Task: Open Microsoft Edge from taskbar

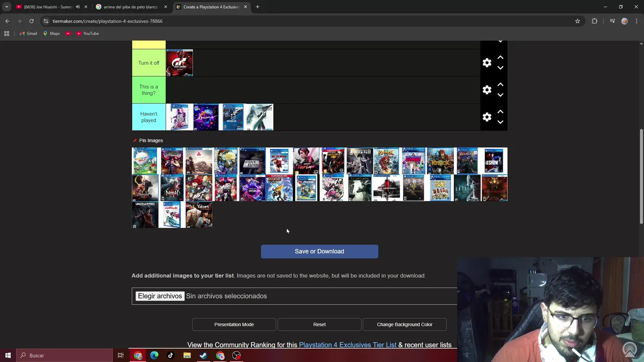Action: (x=154, y=355)
